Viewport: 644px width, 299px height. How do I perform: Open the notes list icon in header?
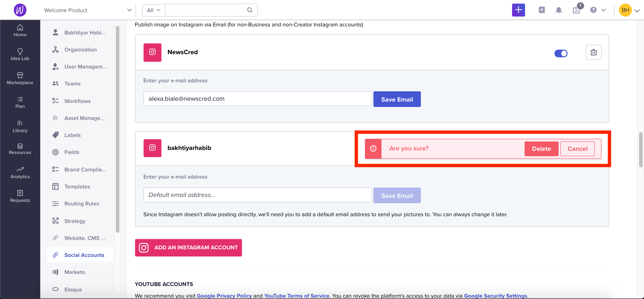542,10
